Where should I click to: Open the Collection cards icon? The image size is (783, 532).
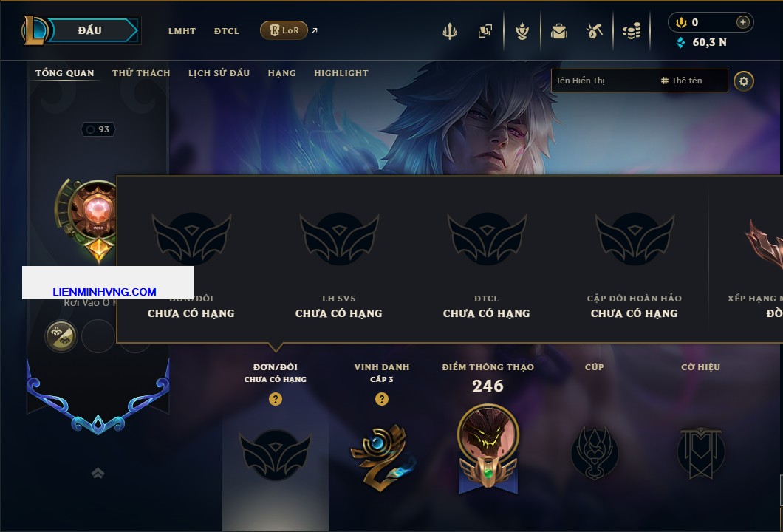point(485,32)
